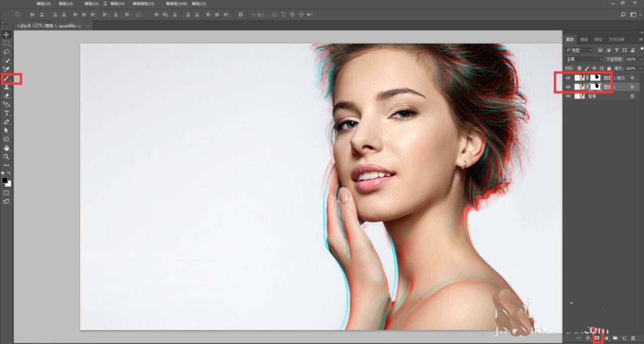The height and width of the screenshot is (344, 644).
Task: Open the 不透明度 opacity slider arrow
Action: tap(641, 59)
